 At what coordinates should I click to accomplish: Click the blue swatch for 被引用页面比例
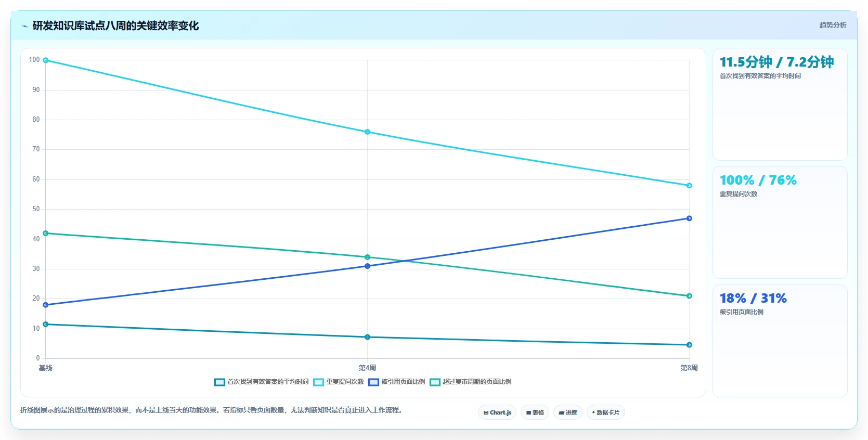[x=373, y=382]
